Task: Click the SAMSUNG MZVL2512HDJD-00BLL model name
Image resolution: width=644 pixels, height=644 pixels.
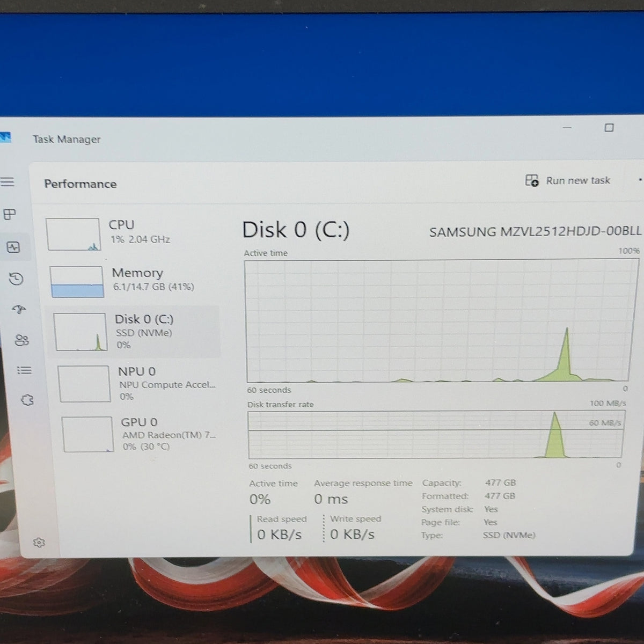Action: [535, 231]
